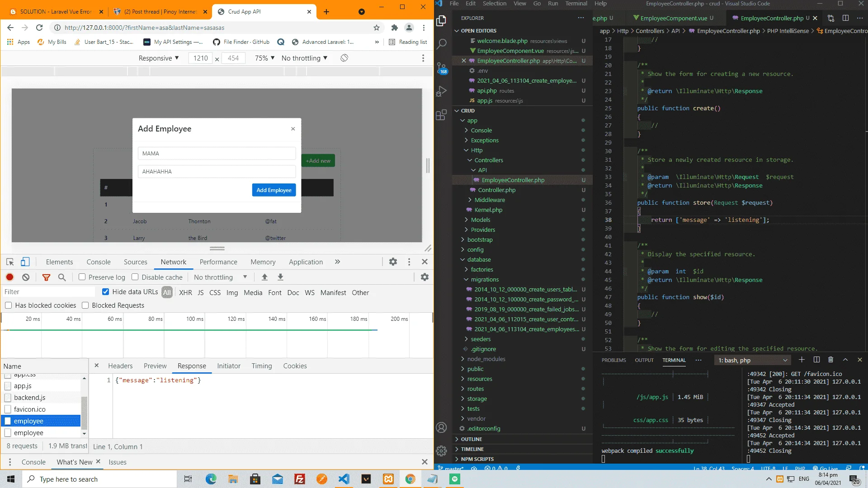
Task: Switch to PROBLEMS panel tab
Action: 613,360
